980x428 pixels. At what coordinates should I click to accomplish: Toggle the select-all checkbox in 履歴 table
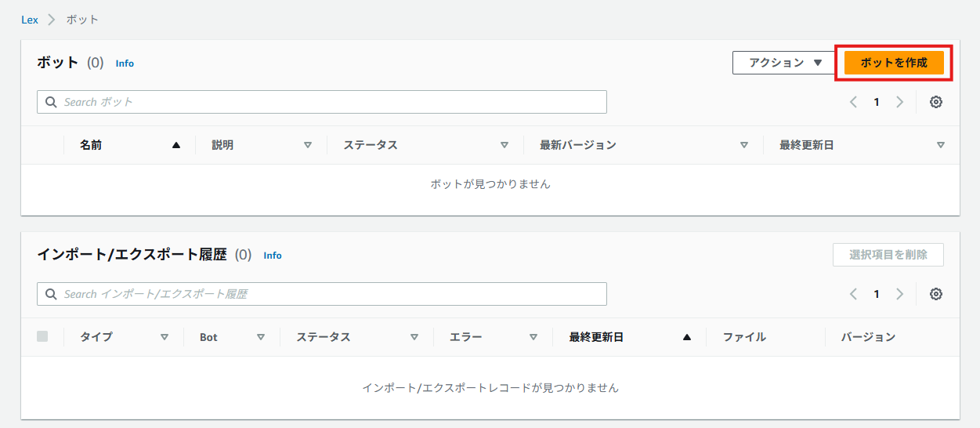coord(42,336)
